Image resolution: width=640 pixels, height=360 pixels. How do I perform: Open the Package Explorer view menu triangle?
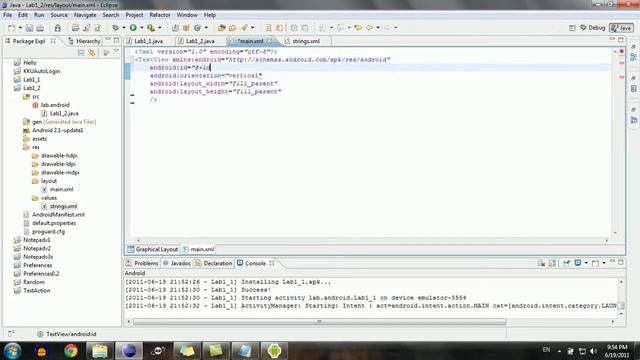click(x=116, y=52)
